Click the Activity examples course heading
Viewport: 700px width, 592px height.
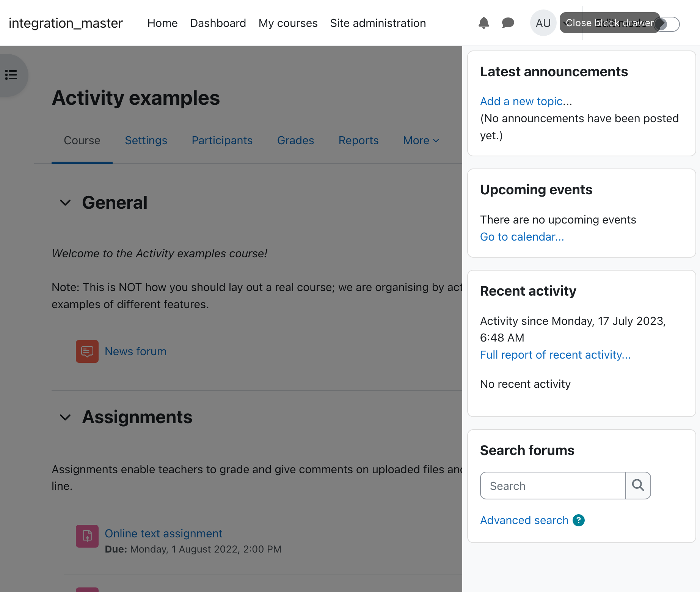(136, 98)
